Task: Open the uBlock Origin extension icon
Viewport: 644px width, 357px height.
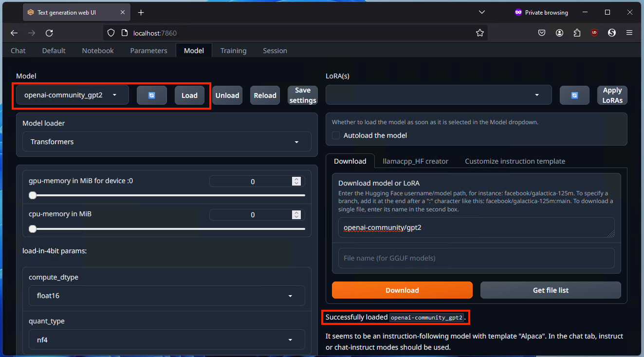Action: pyautogui.click(x=594, y=33)
